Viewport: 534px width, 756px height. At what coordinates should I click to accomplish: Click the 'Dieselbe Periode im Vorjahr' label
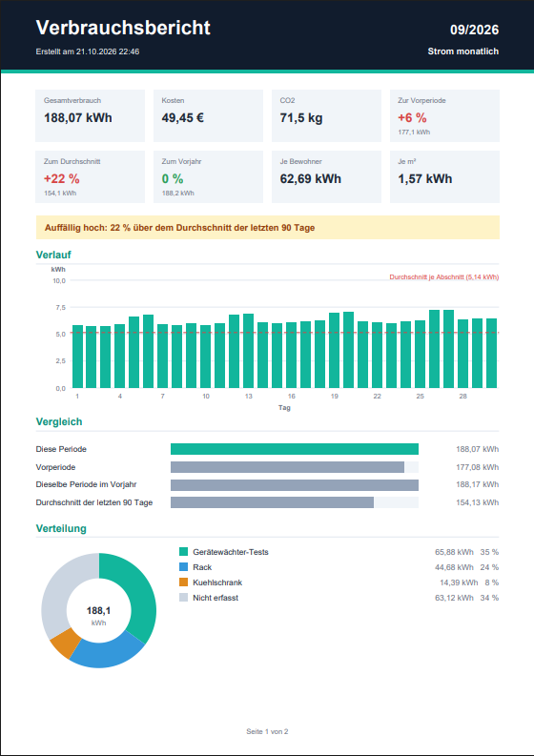click(x=86, y=484)
